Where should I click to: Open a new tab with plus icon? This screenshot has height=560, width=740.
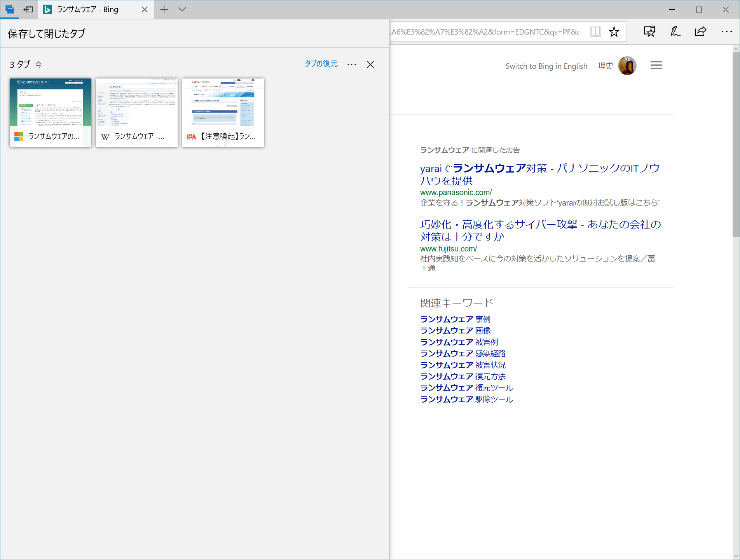click(x=164, y=9)
